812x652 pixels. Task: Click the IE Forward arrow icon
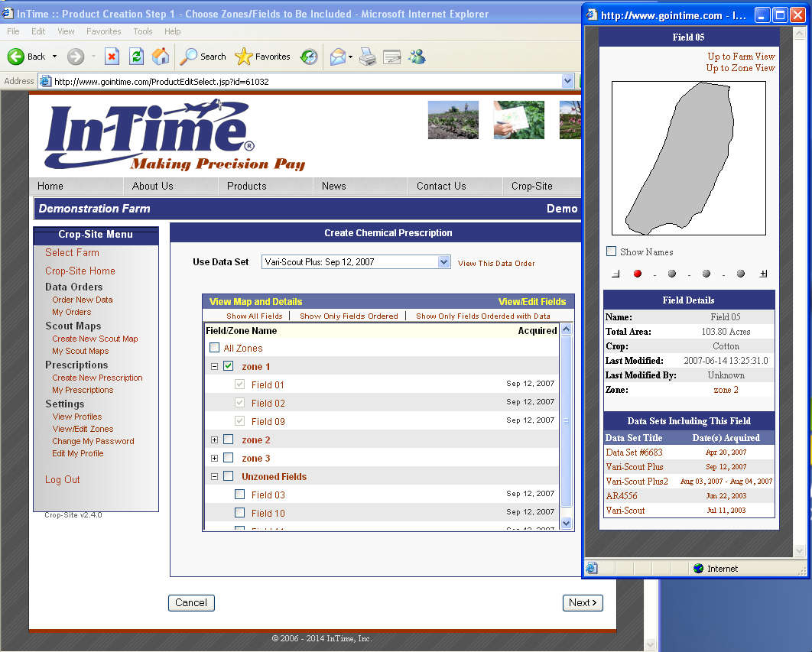(x=76, y=57)
